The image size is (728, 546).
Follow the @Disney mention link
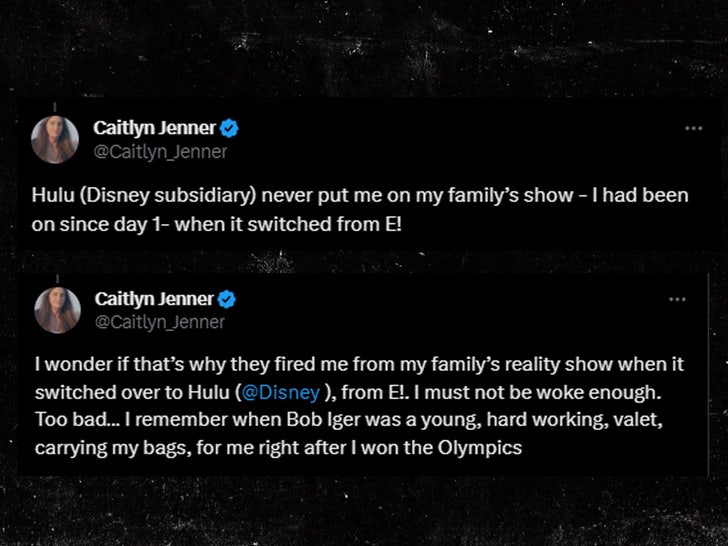[290, 390]
